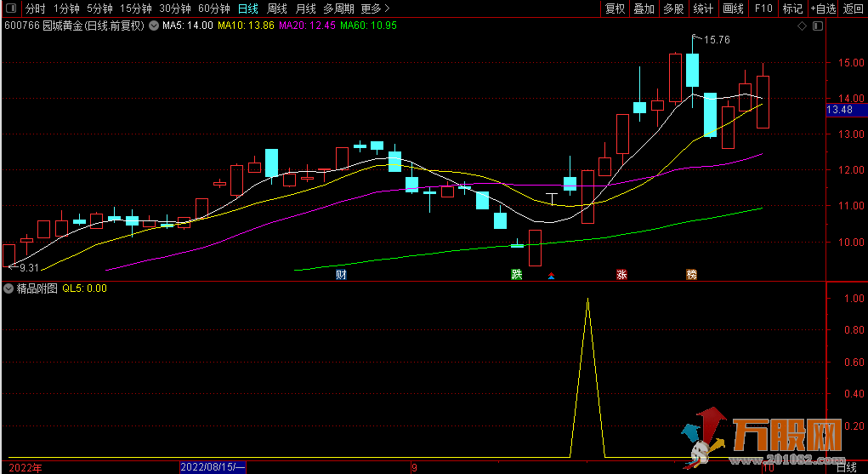
Task: Switch to the 15分钟 period
Action: coord(136,9)
